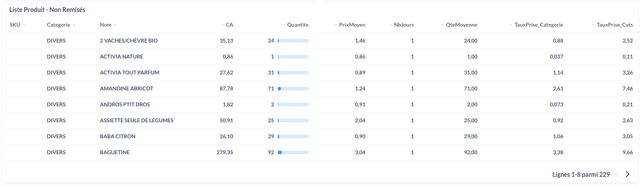Sort by Quantite column header

[297, 25]
